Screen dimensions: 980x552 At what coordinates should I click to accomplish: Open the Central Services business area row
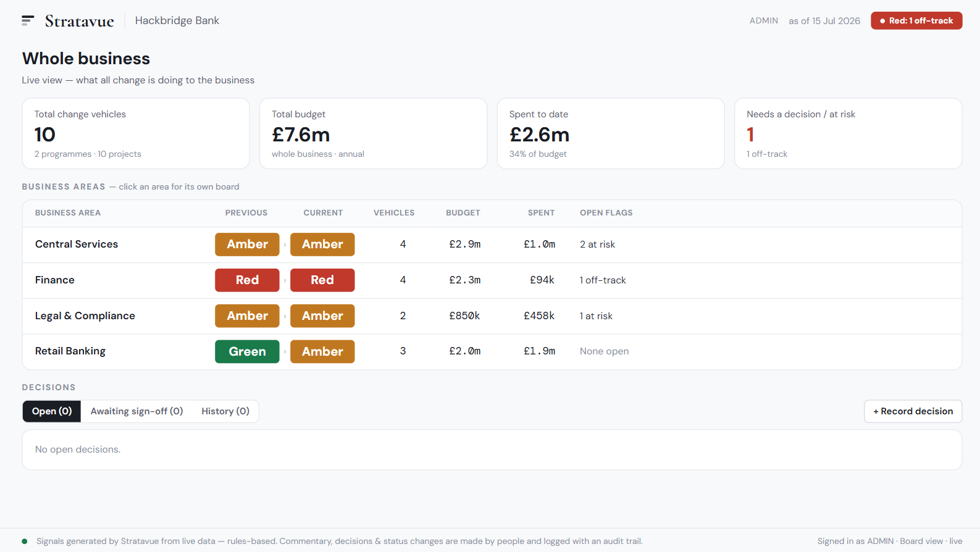coord(492,245)
